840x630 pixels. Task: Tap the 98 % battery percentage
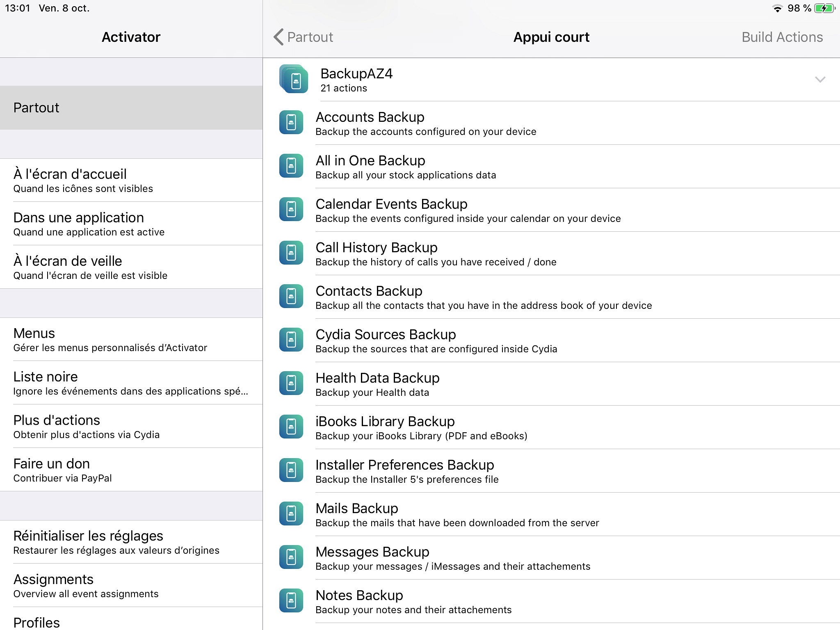pyautogui.click(x=799, y=8)
